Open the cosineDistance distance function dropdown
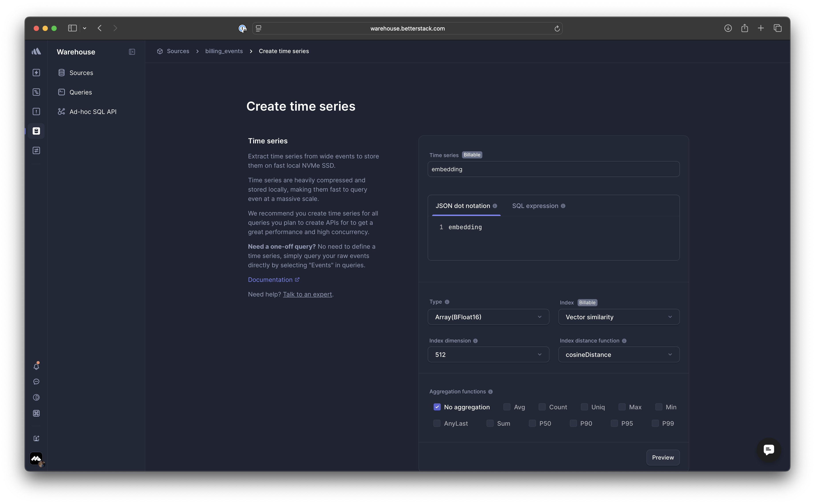Image resolution: width=815 pixels, height=504 pixels. point(619,355)
